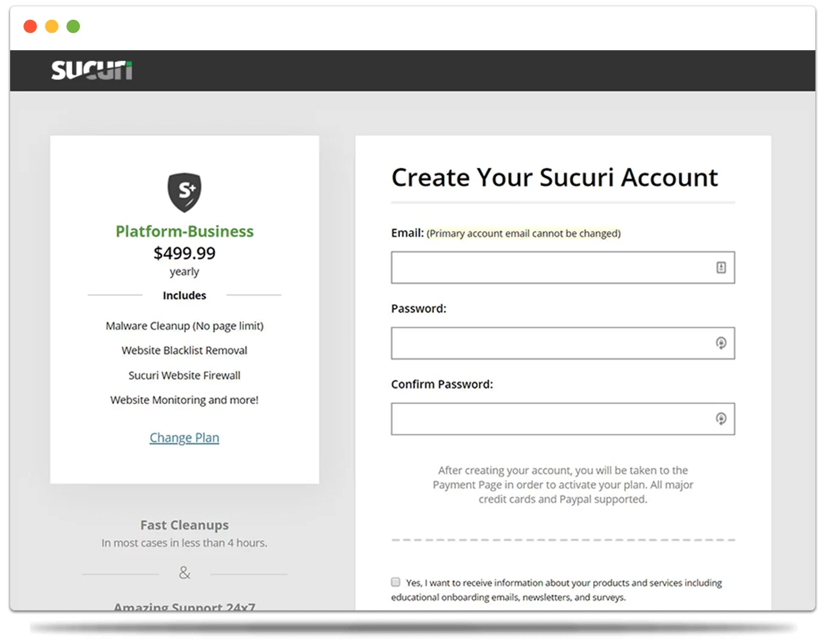825x644 pixels.
Task: Click the key icon inside Confirm Password field
Action: tap(721, 419)
